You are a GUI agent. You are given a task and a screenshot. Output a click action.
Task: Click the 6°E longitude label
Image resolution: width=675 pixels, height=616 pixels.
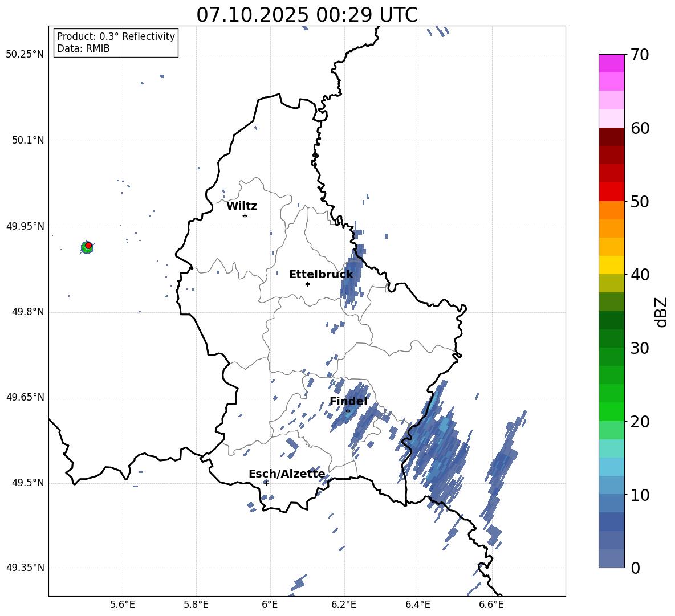(270, 605)
